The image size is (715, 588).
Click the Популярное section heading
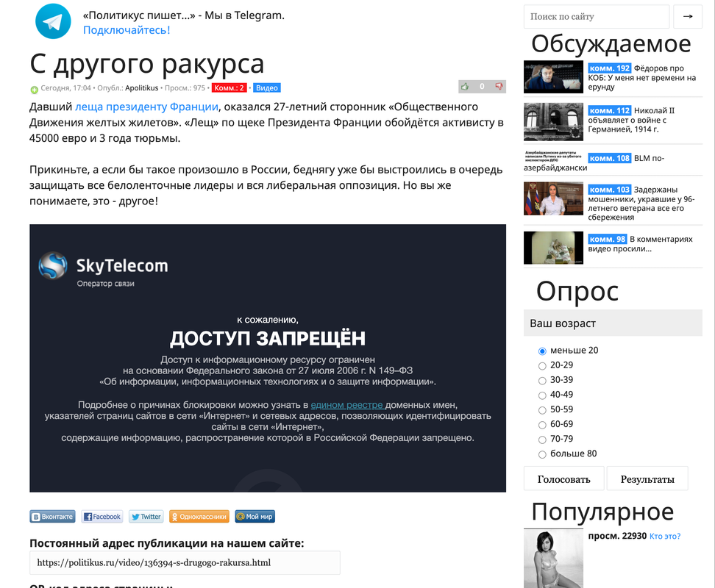click(602, 512)
